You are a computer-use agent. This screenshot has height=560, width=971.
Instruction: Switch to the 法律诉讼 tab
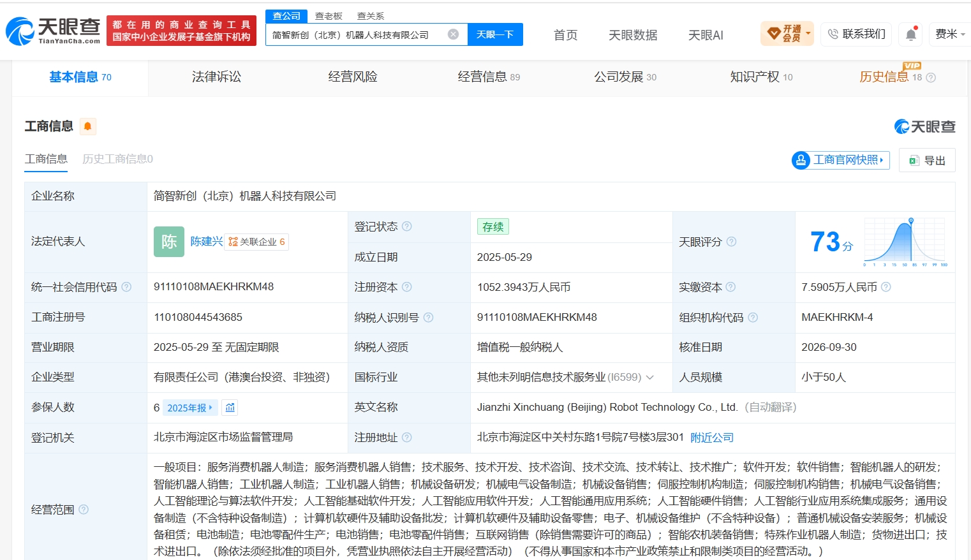pos(216,77)
